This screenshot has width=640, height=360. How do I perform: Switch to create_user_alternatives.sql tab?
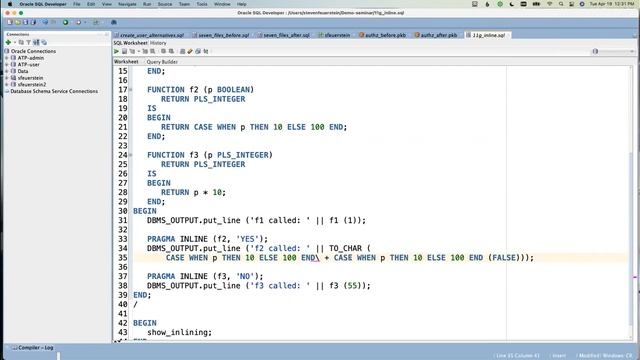151,35
